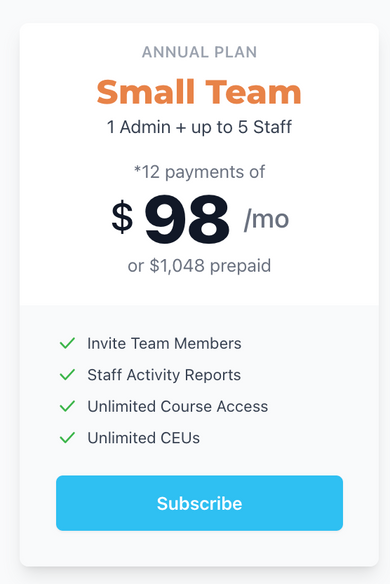This screenshot has width=390, height=584.
Task: Click the large 98 price figure
Action: coord(187,219)
